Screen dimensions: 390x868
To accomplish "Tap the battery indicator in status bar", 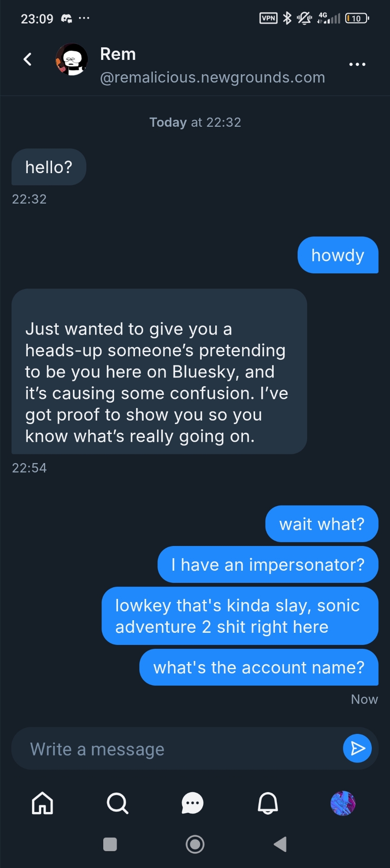I will pos(357,18).
